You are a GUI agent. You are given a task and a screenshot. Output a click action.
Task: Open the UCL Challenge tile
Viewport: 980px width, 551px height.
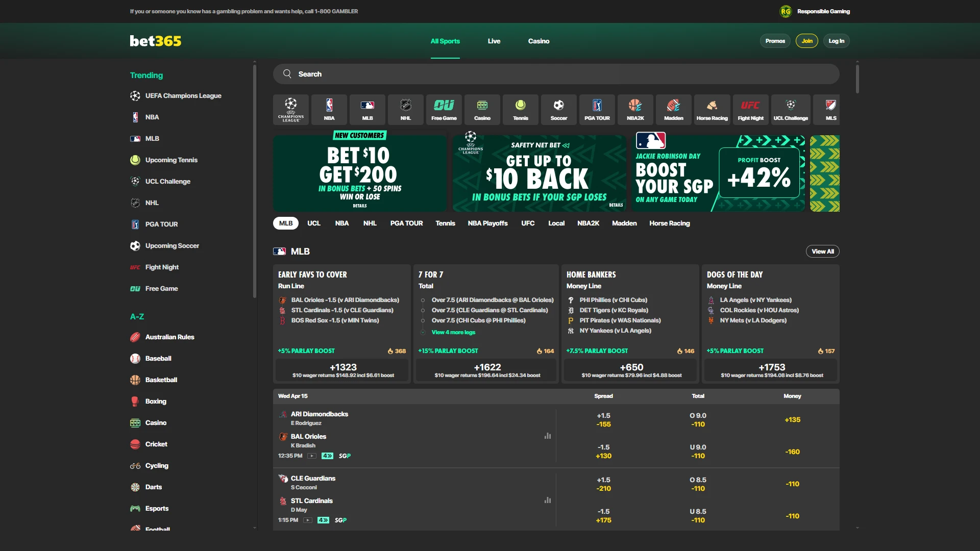791,110
